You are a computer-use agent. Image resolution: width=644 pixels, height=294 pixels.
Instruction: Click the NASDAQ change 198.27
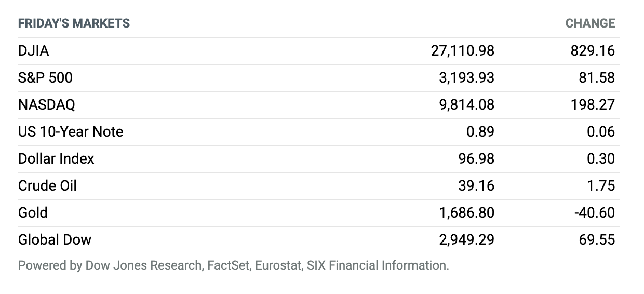click(591, 105)
